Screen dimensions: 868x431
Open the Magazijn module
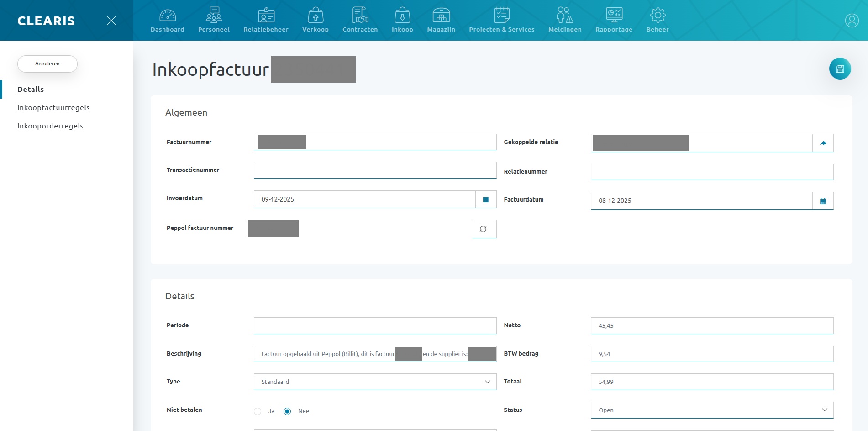(x=441, y=20)
